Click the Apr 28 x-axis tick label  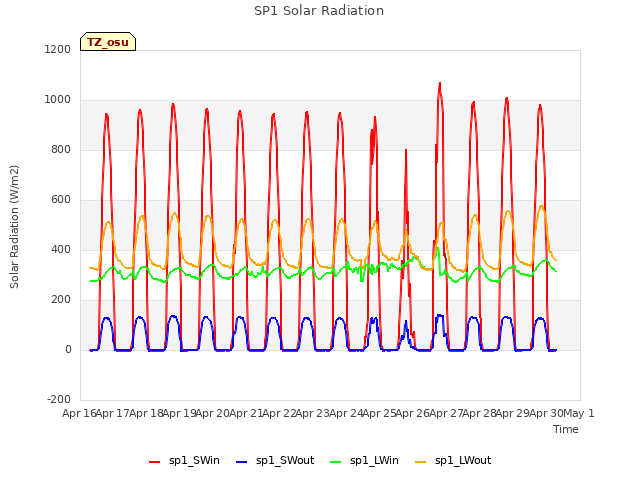(x=479, y=413)
